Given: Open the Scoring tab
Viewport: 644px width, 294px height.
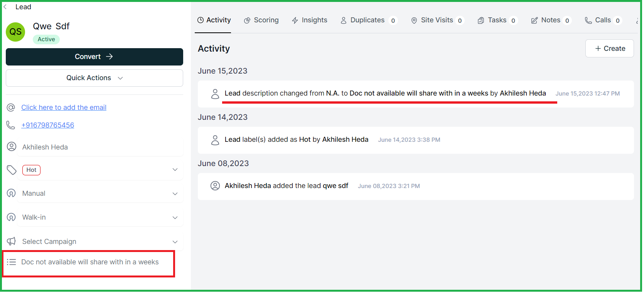Looking at the screenshot, I should [x=261, y=20].
